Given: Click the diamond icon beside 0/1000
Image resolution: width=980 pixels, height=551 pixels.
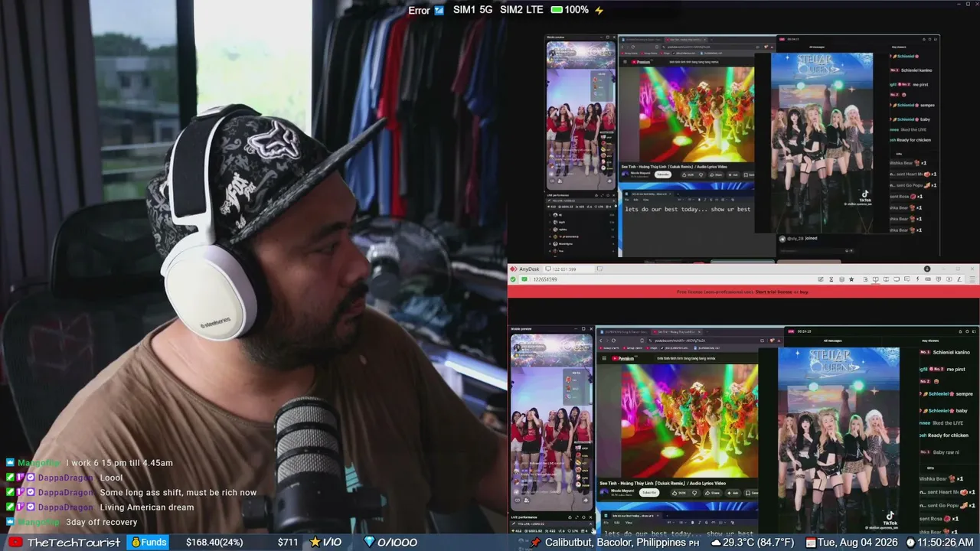Looking at the screenshot, I should pyautogui.click(x=369, y=543).
